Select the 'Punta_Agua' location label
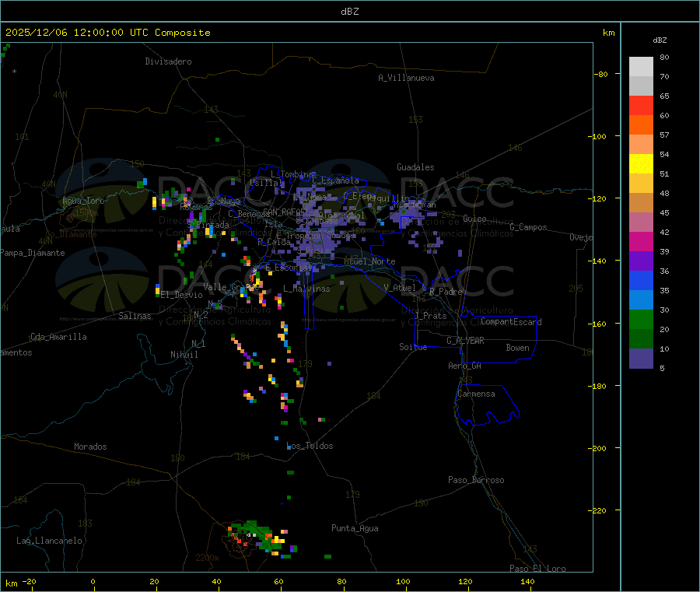 355,528
